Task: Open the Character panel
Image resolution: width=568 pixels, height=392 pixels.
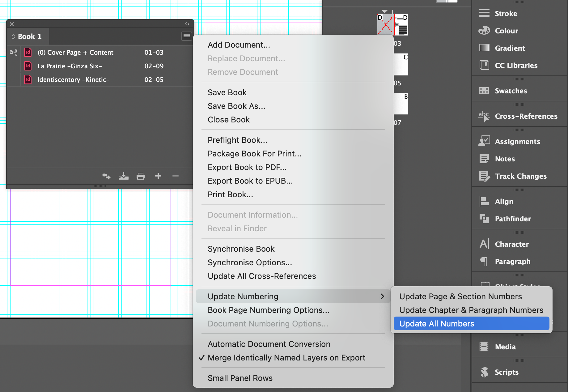Action: tap(512, 244)
